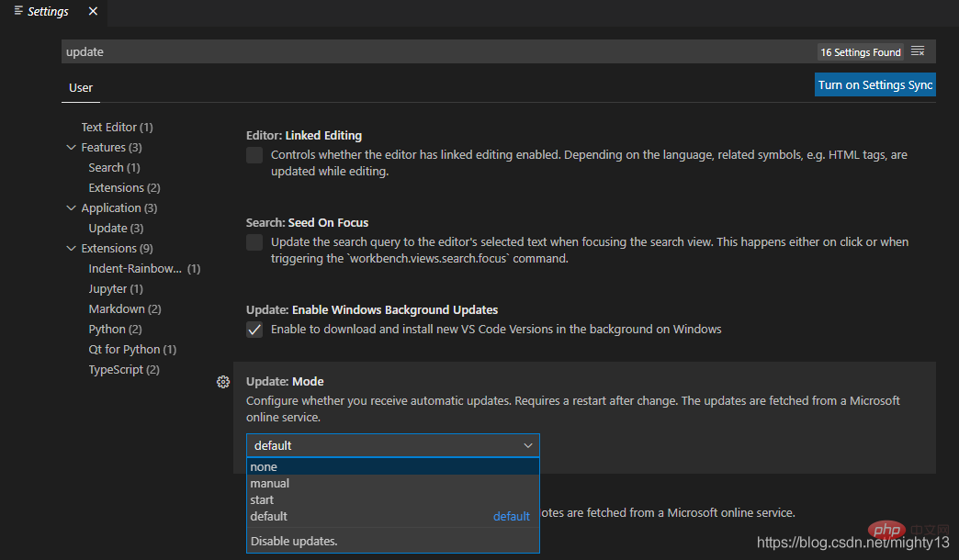Choose 'default' option in Update Mode list

click(x=392, y=517)
